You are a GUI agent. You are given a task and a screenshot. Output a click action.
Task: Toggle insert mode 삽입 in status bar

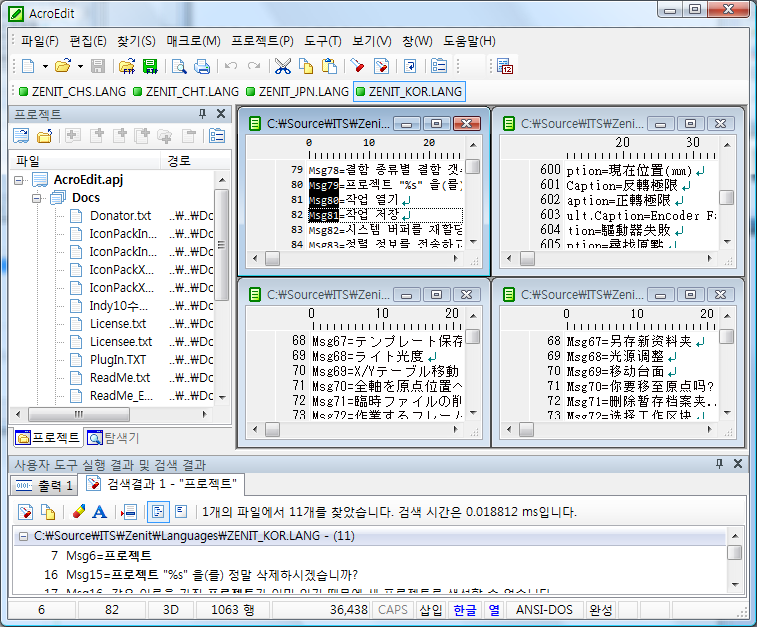coord(431,610)
